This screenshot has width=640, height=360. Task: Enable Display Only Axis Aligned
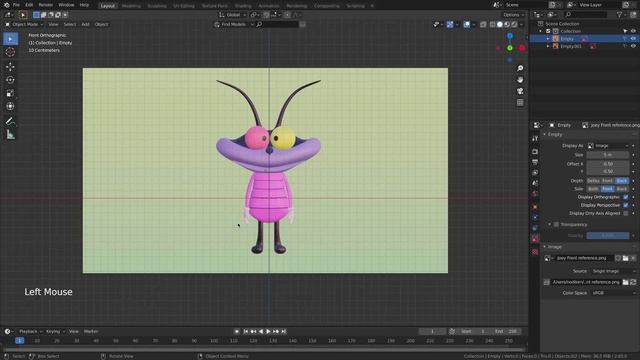pos(626,213)
